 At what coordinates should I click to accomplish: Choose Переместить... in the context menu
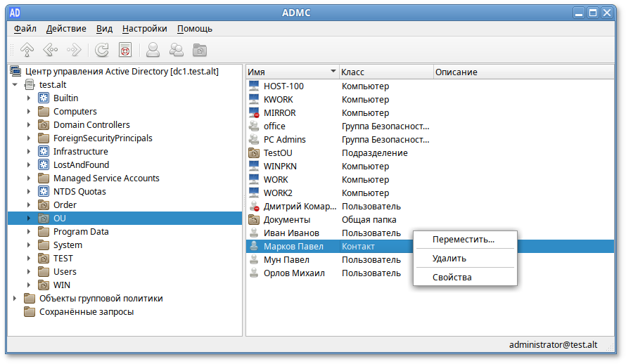[x=464, y=240]
